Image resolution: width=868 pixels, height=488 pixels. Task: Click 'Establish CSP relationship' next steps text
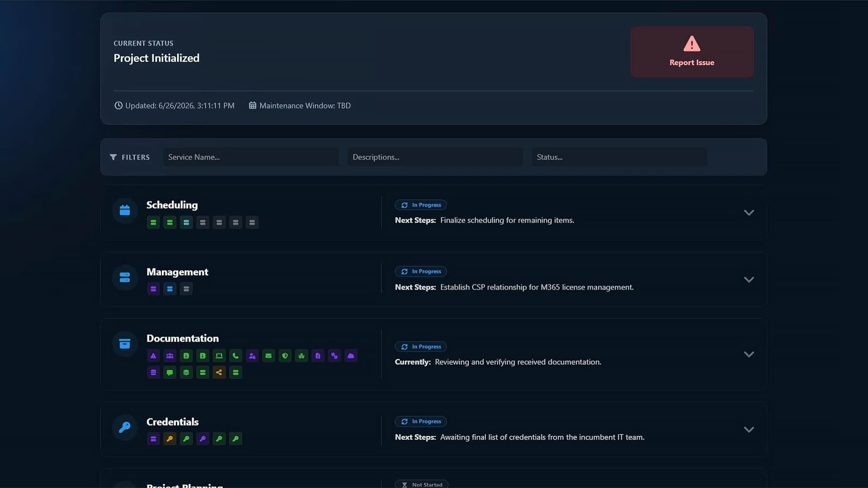coord(537,287)
